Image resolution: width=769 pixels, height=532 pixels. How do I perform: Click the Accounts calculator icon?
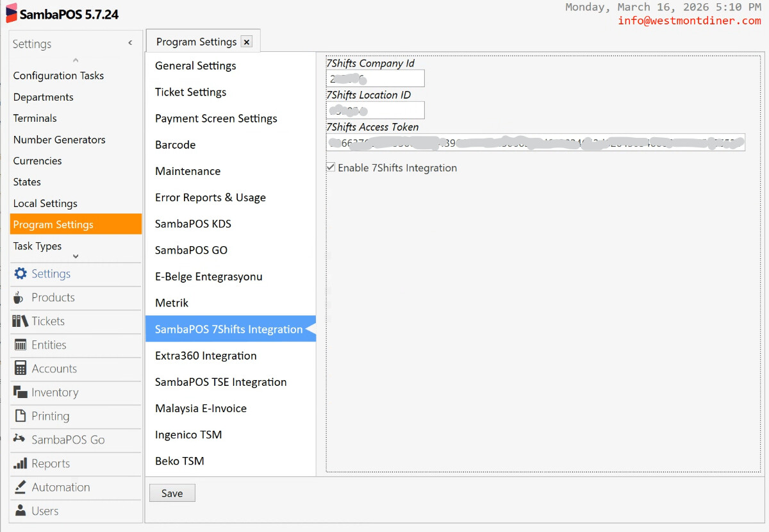click(21, 369)
